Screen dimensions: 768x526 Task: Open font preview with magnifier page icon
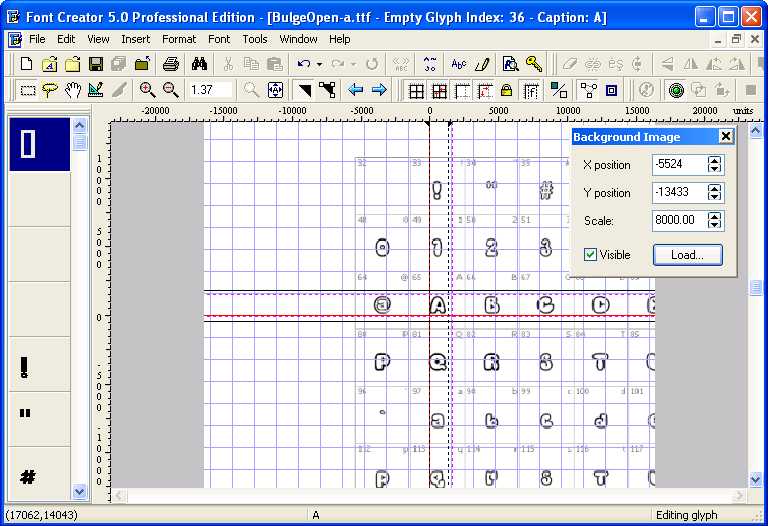pos(510,64)
